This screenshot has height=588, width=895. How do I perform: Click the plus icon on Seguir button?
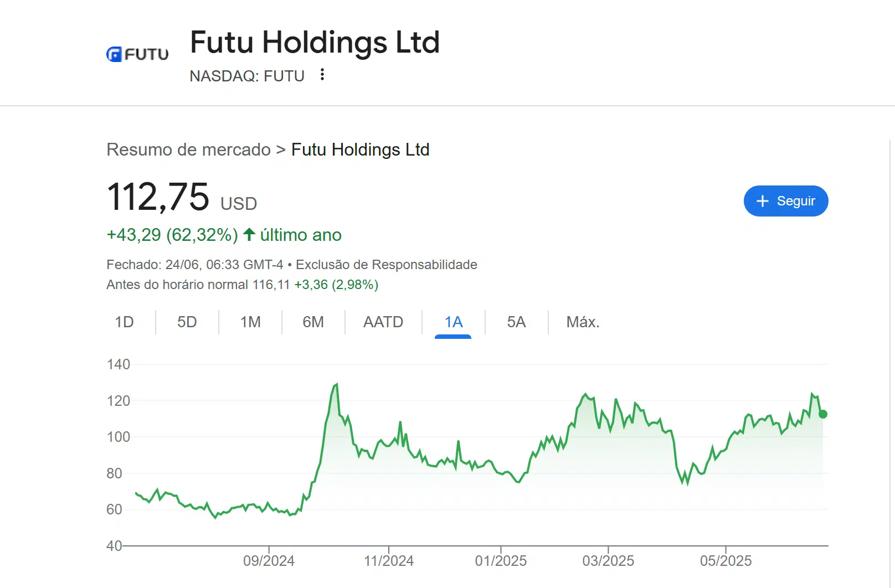click(x=763, y=201)
